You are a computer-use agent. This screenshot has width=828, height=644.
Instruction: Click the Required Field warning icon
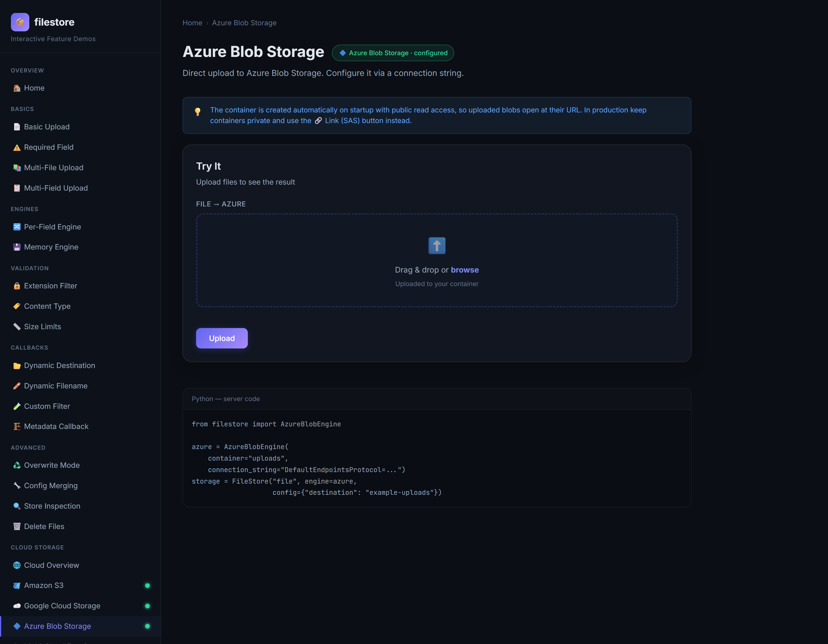click(17, 147)
